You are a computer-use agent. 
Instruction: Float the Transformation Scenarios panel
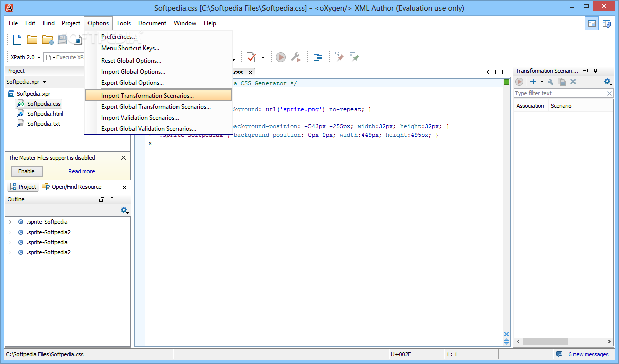point(585,71)
